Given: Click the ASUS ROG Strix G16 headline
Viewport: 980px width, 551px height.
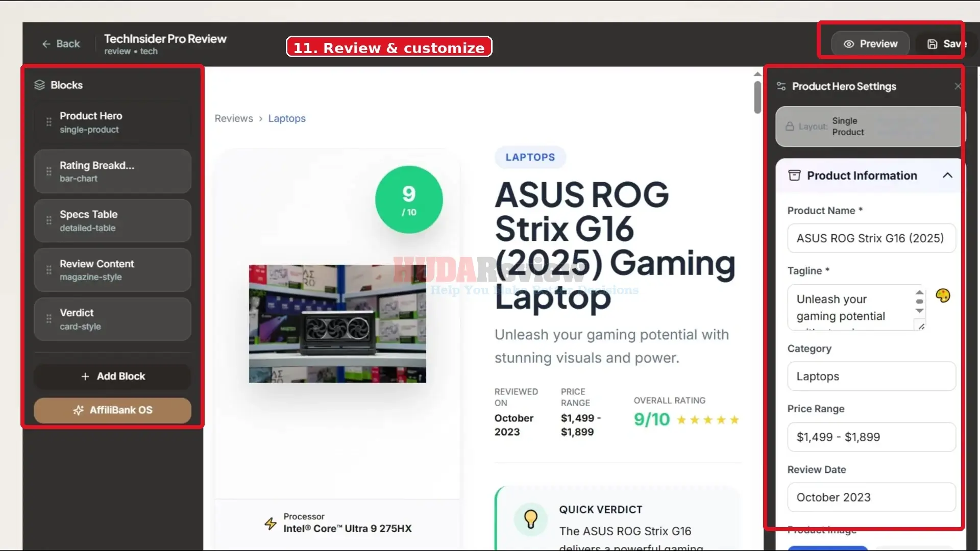Looking at the screenshot, I should (x=615, y=245).
